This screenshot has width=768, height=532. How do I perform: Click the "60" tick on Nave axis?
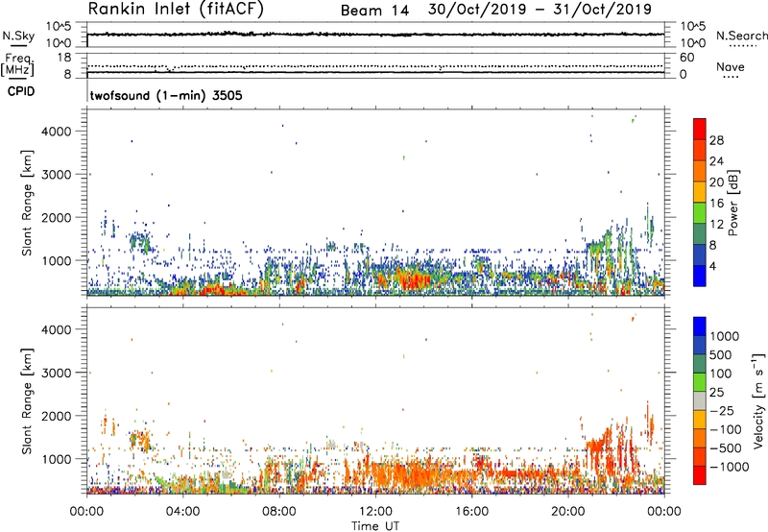click(x=686, y=58)
